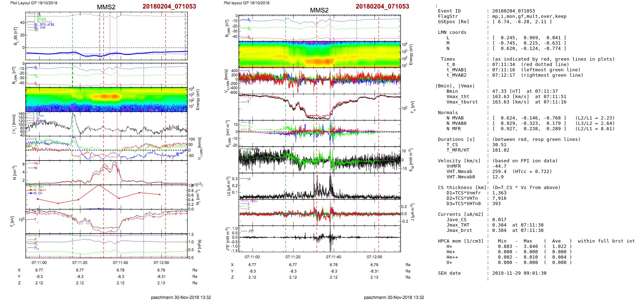Click the O+ legend entry in left plot

pyautogui.click(x=40, y=193)
